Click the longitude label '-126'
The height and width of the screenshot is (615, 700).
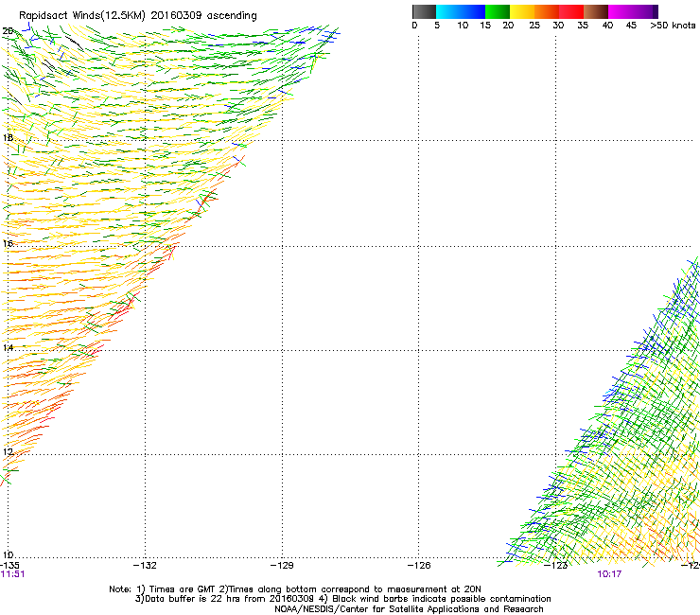tap(419, 566)
